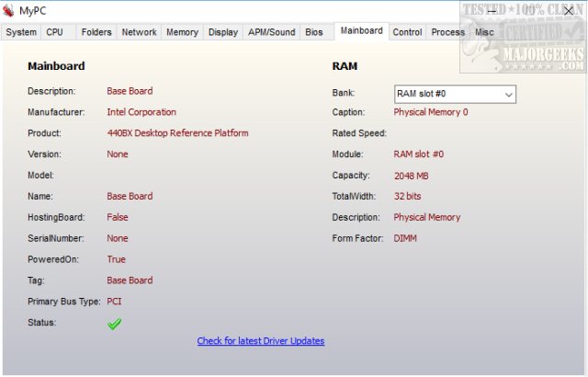Click the PoweredOn value True
This screenshot has width=588, height=377.
pyautogui.click(x=117, y=259)
